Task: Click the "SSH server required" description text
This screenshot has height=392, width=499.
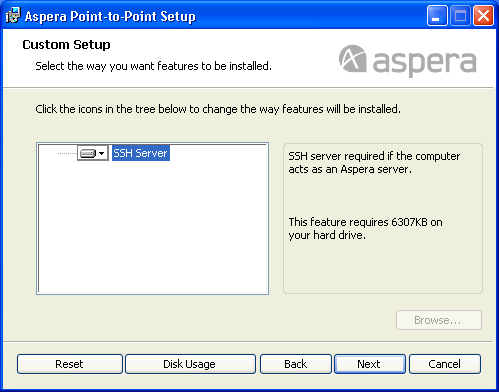Action: (x=374, y=163)
